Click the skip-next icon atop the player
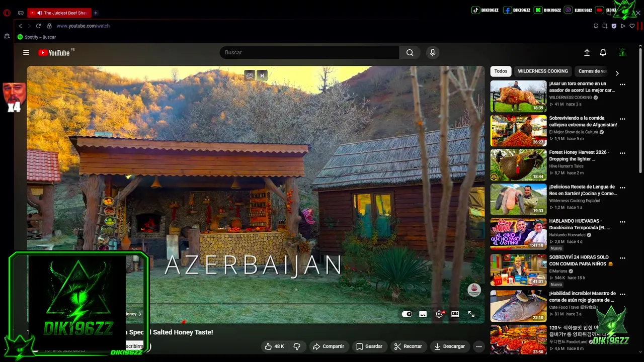The width and height of the screenshot is (644, 362). pos(262,75)
